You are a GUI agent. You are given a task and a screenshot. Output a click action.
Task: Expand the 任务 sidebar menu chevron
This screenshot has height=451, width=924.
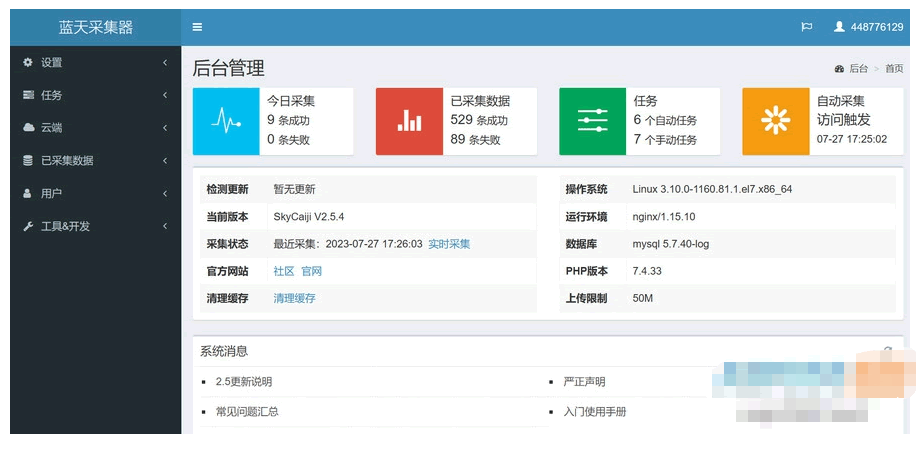coord(165,95)
